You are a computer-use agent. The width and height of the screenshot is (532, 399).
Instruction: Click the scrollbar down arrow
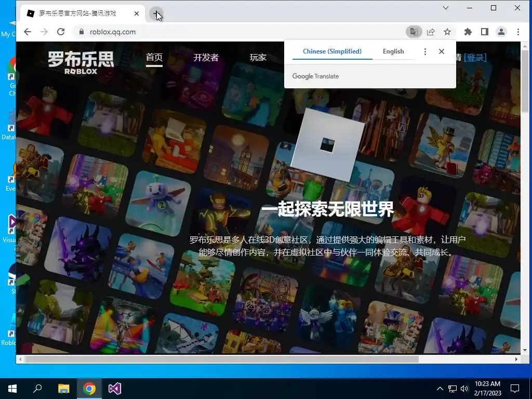pos(525,350)
